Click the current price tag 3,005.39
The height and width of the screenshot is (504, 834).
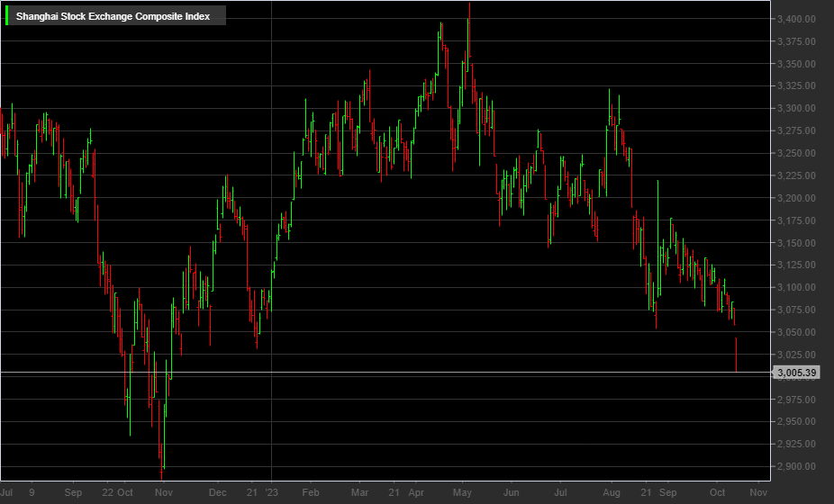click(796, 373)
